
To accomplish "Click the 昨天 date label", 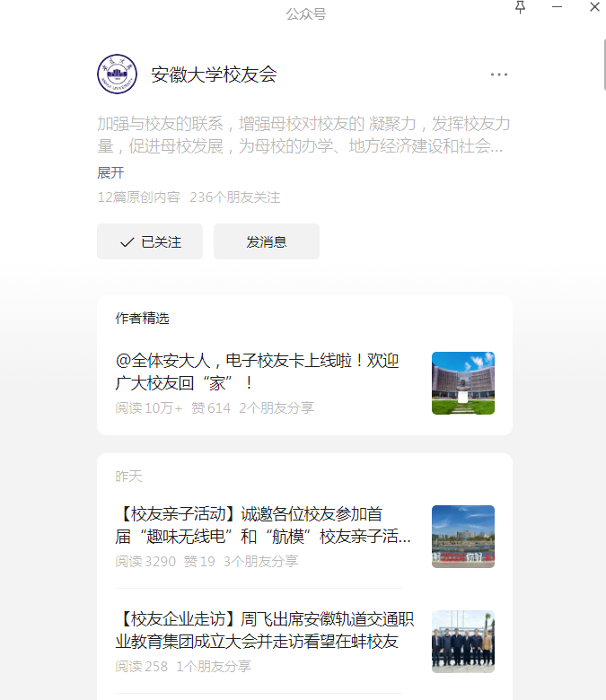I will [x=128, y=477].
